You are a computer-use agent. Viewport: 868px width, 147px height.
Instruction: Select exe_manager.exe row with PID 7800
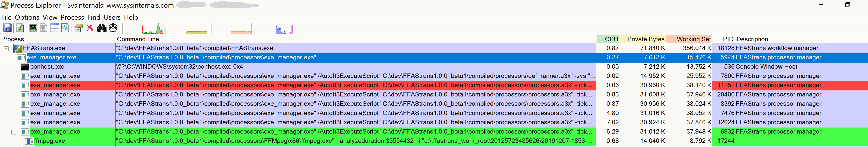point(434,76)
